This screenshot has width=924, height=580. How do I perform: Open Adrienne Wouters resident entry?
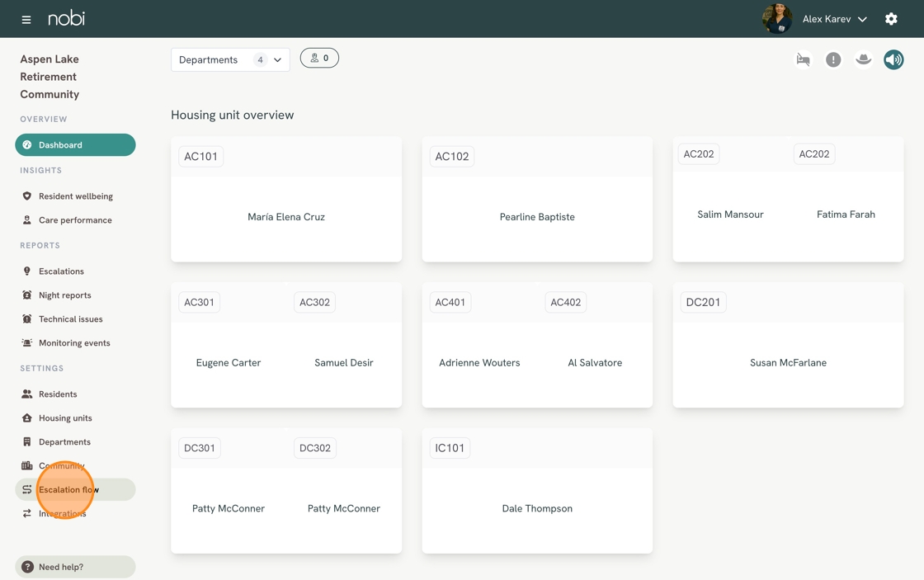pyautogui.click(x=479, y=362)
